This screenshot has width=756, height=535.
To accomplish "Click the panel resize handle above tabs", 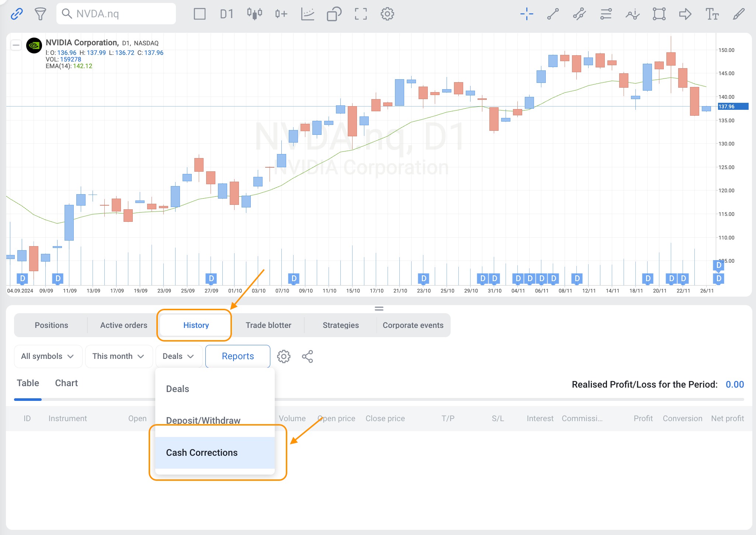I will pyautogui.click(x=379, y=308).
